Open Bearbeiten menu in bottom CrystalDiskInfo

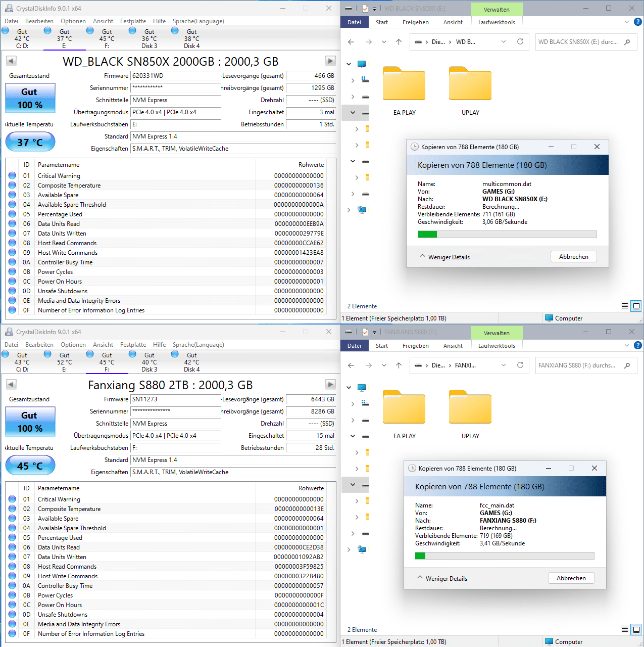39,345
